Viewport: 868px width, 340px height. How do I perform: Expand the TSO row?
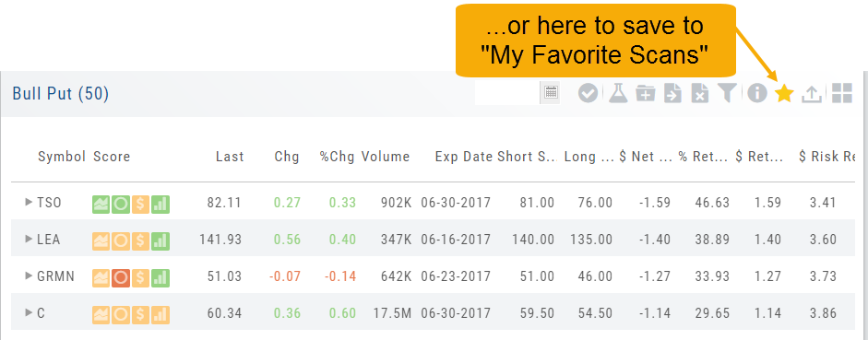pyautogui.click(x=29, y=203)
